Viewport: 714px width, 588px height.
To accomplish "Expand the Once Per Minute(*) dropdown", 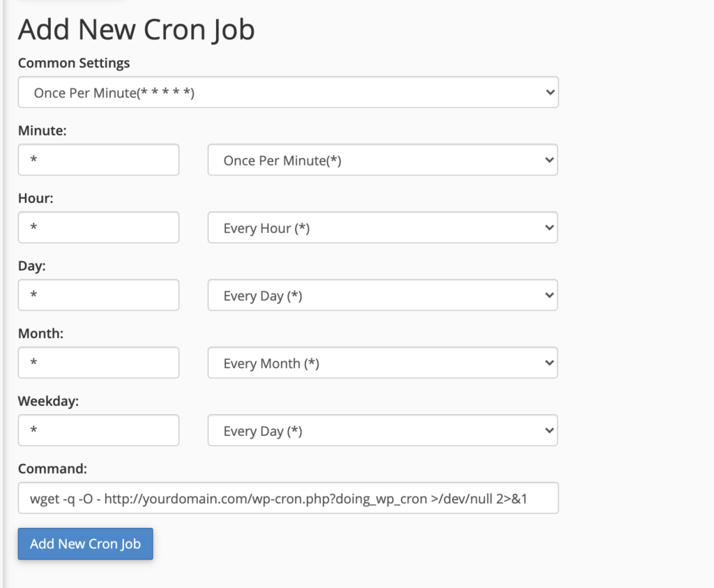I will click(383, 160).
